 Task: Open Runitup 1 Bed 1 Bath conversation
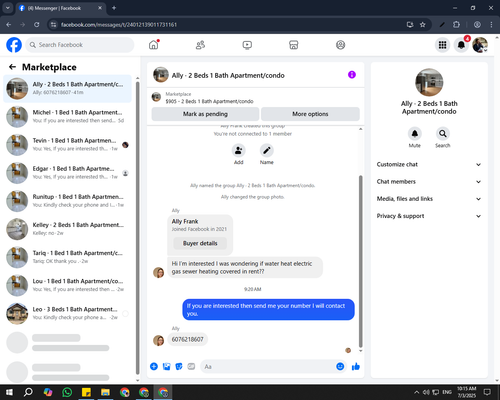pyautogui.click(x=67, y=201)
